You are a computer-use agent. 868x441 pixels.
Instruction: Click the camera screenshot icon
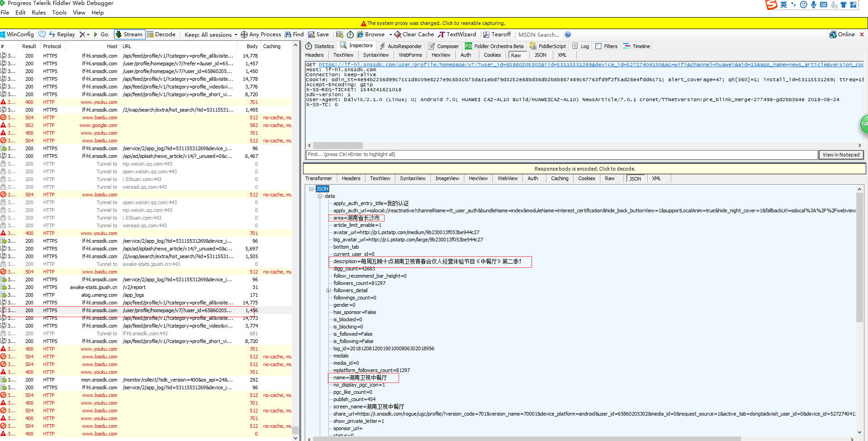(x=339, y=34)
